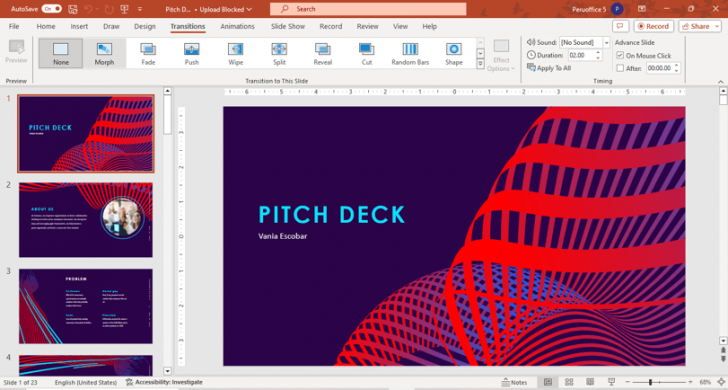Click the user account avatar P
The height and width of the screenshot is (390, 728).
coord(617,9)
